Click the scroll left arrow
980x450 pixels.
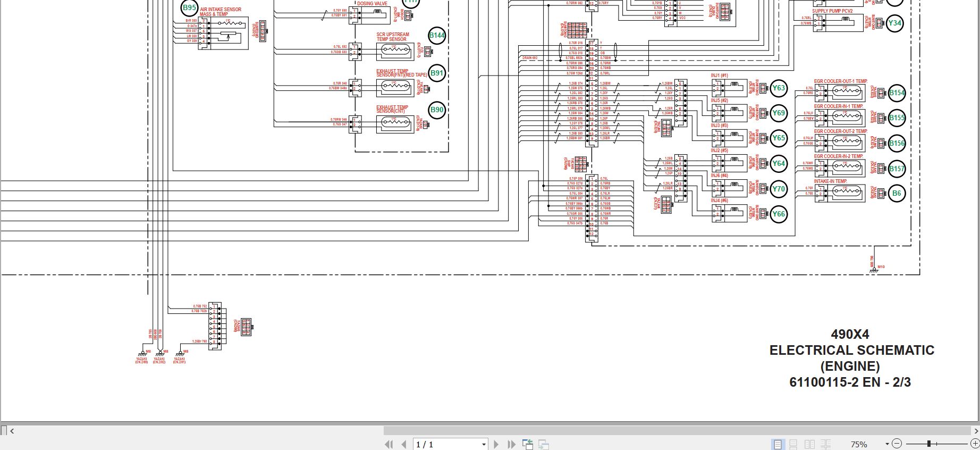point(12,431)
